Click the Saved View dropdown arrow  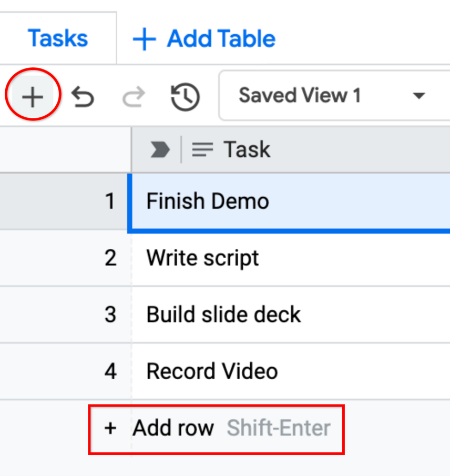(x=418, y=96)
